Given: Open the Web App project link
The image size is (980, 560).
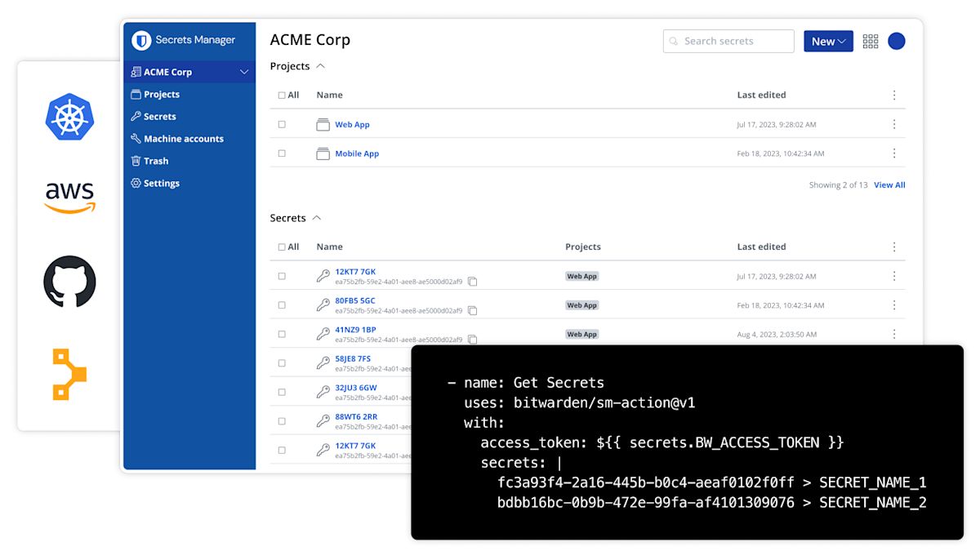Looking at the screenshot, I should point(352,125).
